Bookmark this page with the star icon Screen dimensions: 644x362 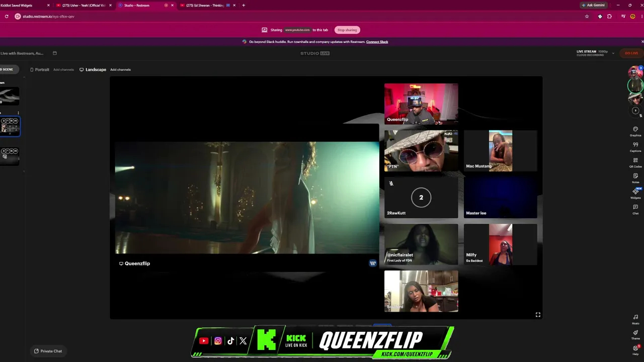point(587,16)
